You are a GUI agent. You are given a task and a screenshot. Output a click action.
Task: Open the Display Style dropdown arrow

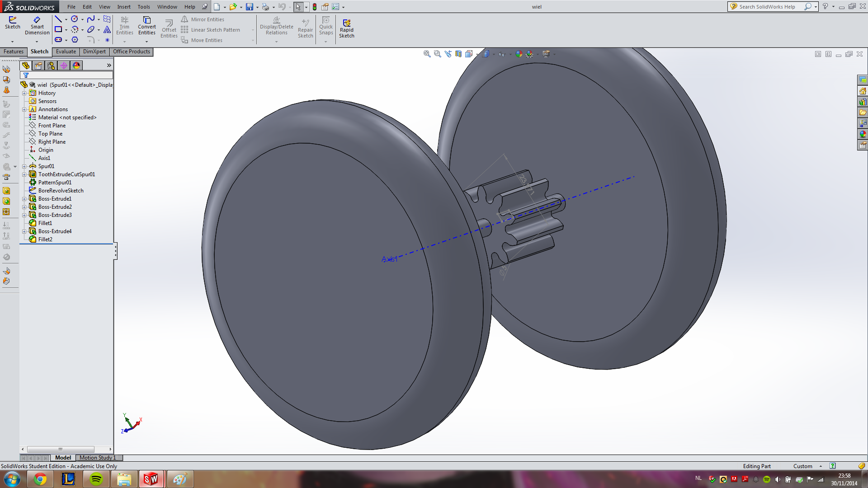(493, 54)
